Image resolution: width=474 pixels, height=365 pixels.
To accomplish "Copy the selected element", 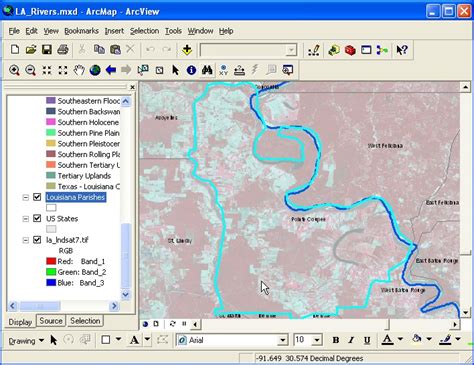I will click(x=99, y=50).
